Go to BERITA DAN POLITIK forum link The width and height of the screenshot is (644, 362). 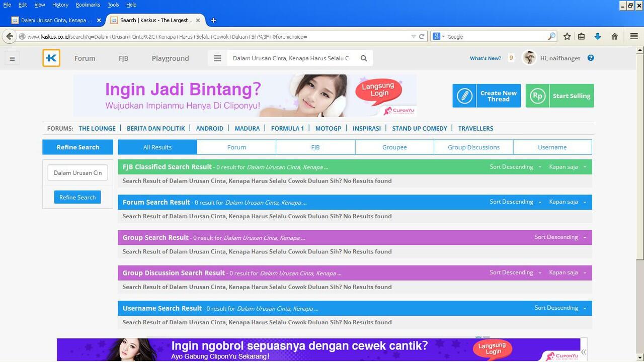click(x=156, y=128)
